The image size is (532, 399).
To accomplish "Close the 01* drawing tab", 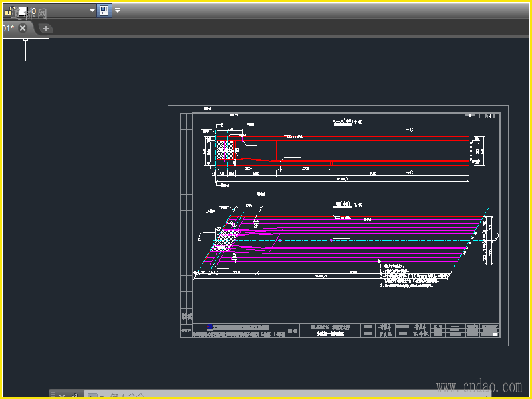I will click(23, 29).
